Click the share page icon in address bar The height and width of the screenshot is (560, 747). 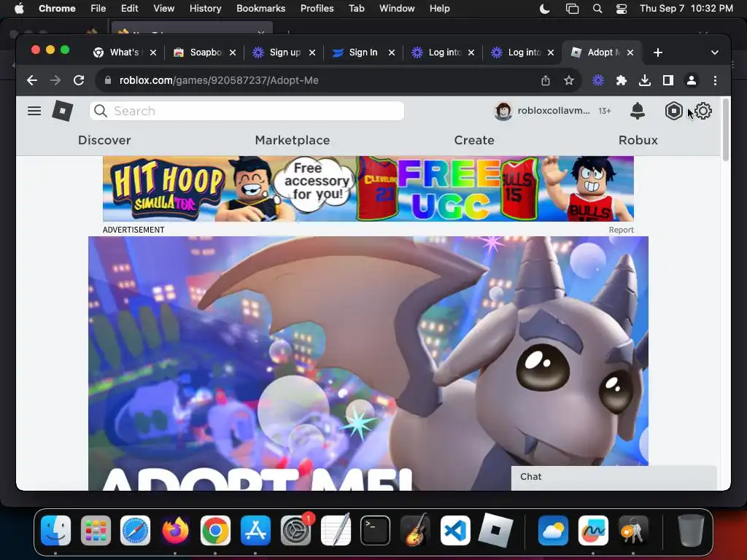coord(546,80)
